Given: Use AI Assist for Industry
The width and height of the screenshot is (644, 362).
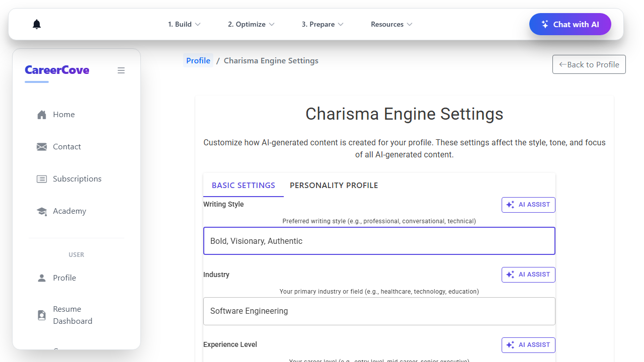Looking at the screenshot, I should click(528, 275).
